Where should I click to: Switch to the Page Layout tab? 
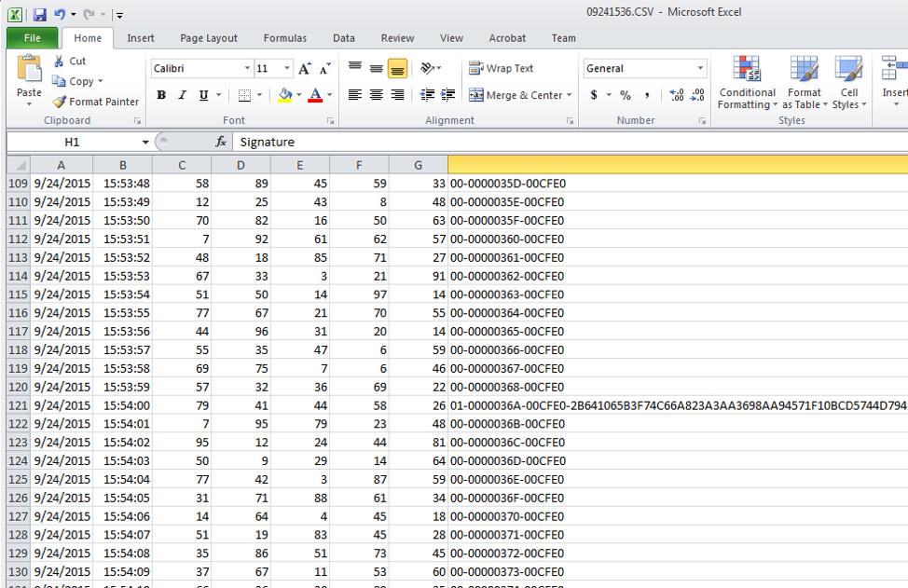pos(209,38)
